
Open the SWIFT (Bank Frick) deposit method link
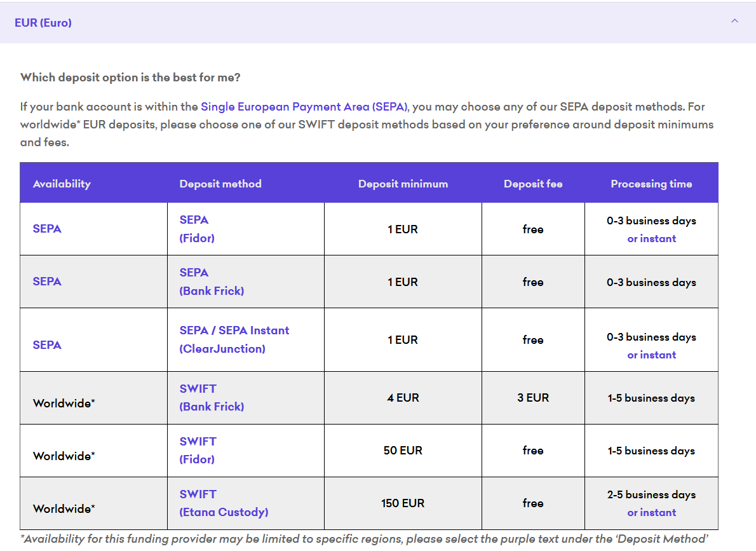click(212, 398)
